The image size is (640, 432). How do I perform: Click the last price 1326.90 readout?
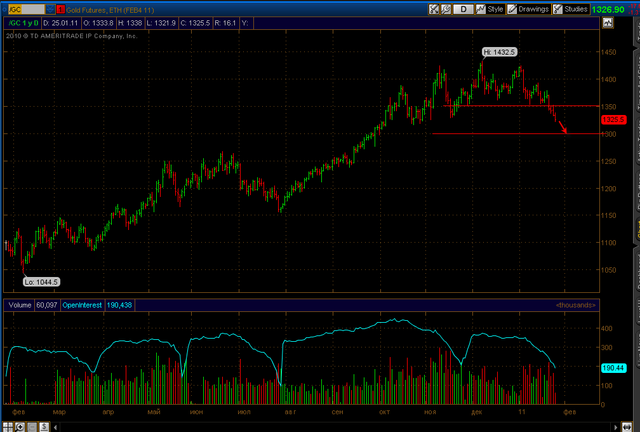pos(608,9)
